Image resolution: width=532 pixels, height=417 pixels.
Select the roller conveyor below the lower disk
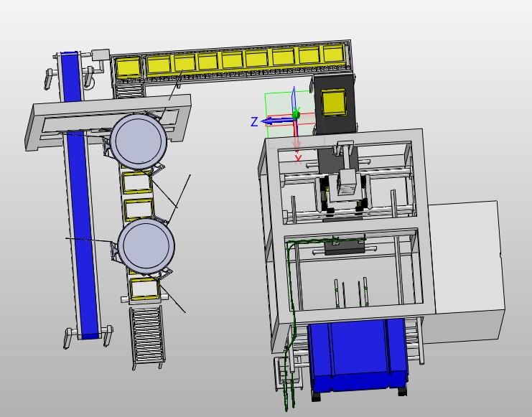coord(148,334)
